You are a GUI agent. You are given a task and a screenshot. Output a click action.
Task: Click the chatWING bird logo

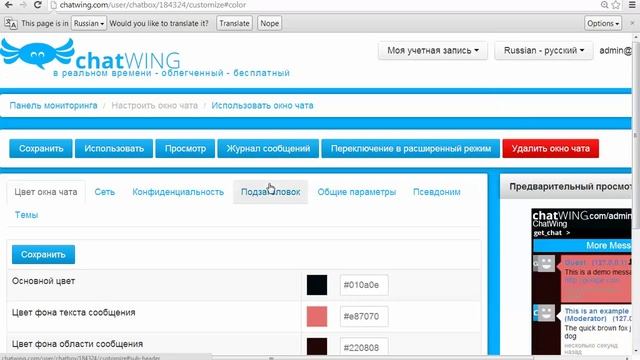[38, 53]
